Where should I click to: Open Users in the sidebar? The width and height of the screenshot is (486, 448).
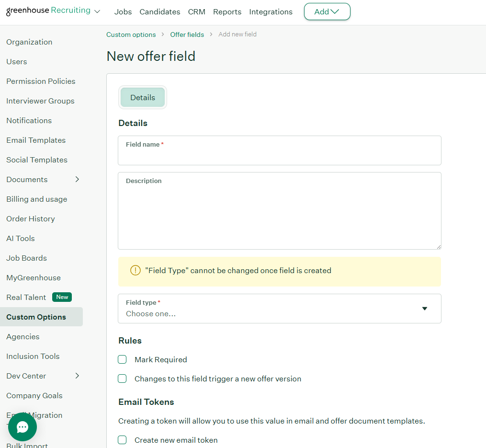tap(17, 61)
